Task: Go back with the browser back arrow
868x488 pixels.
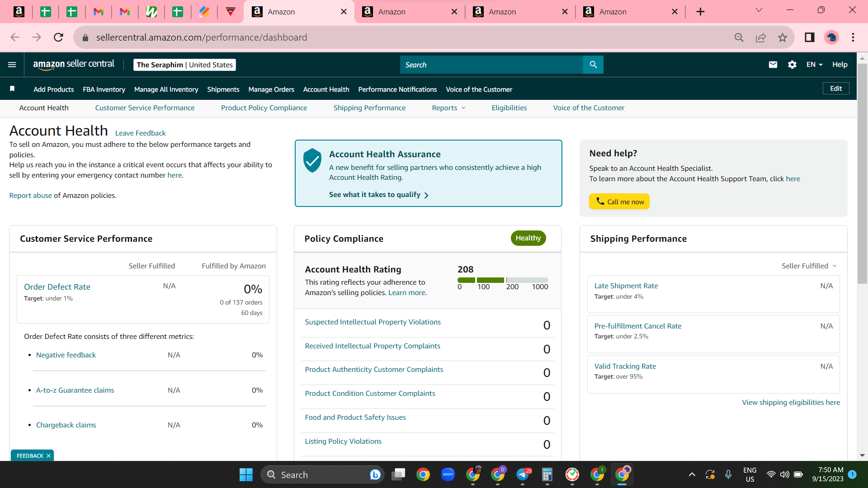Action: click(15, 38)
